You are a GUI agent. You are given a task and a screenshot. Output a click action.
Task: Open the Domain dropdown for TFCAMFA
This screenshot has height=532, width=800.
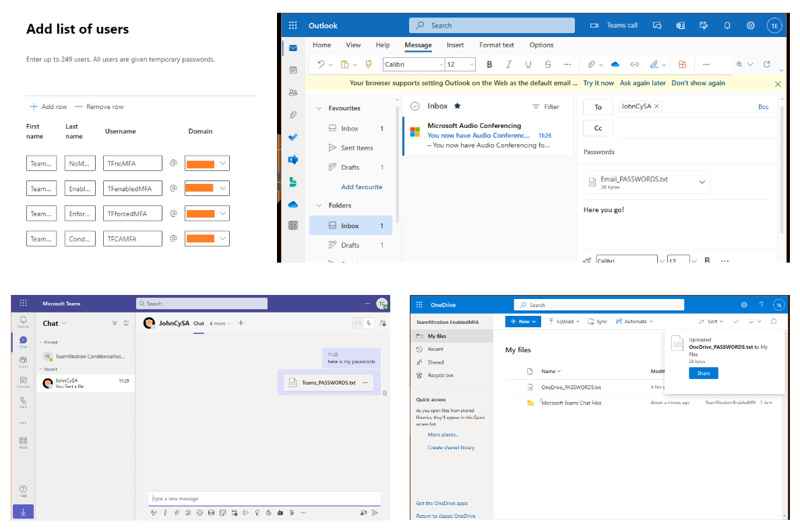[207, 238]
